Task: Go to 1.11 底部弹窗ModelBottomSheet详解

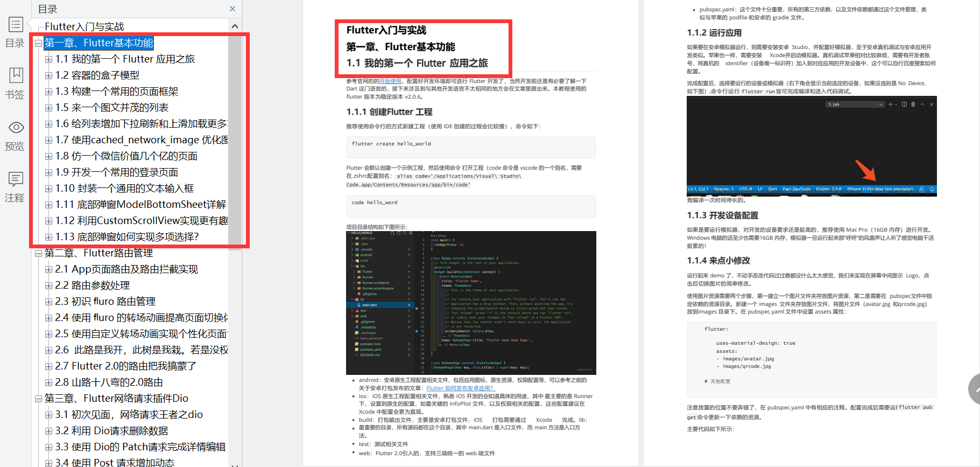Action: pos(140,205)
